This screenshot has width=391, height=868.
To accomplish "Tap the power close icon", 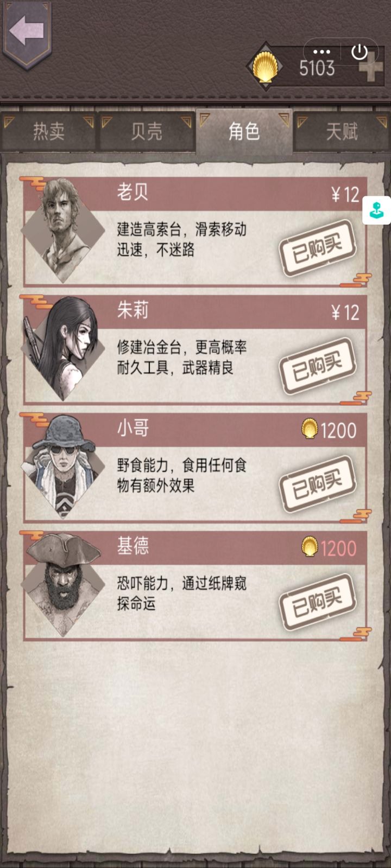I will click(x=360, y=52).
